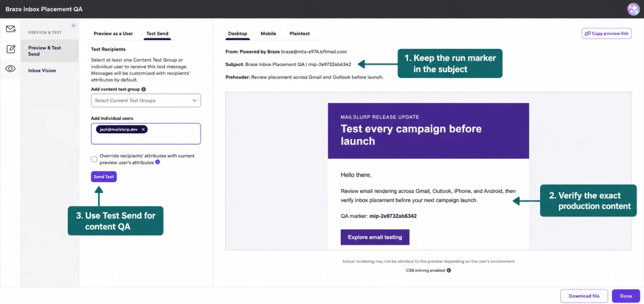This screenshot has height=304, width=644.
Task: Select the Desktop preview tab
Action: pos(238,34)
